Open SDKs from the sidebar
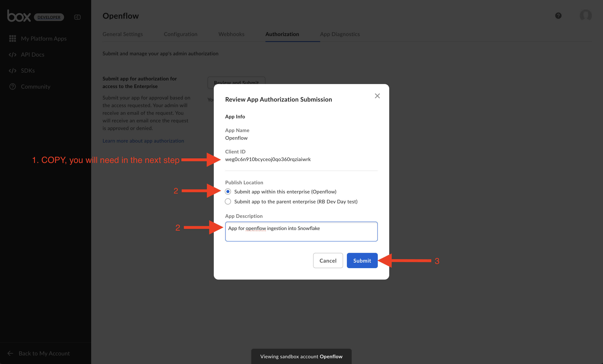The image size is (603, 364). click(x=28, y=71)
